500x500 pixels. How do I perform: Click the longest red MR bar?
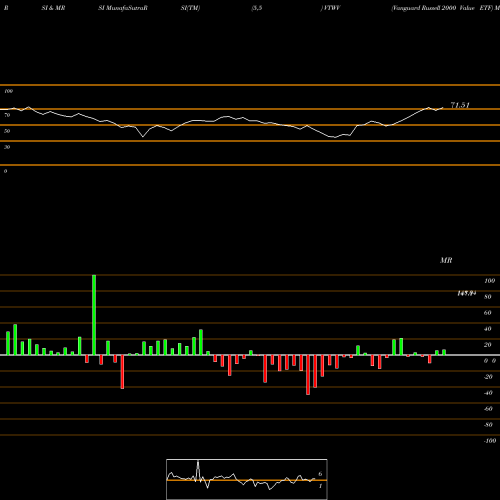click(308, 375)
